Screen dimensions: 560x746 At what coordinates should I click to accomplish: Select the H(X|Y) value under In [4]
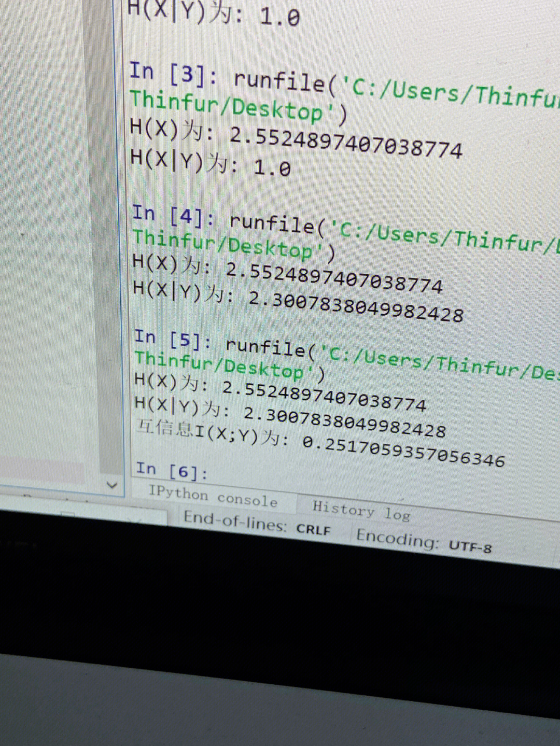click(356, 306)
